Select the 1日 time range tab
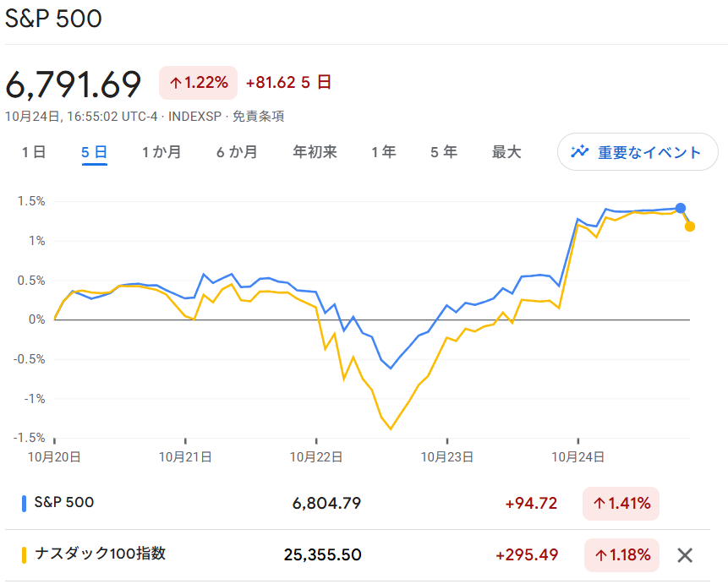Screen dimensions: 728x584 (x=34, y=152)
